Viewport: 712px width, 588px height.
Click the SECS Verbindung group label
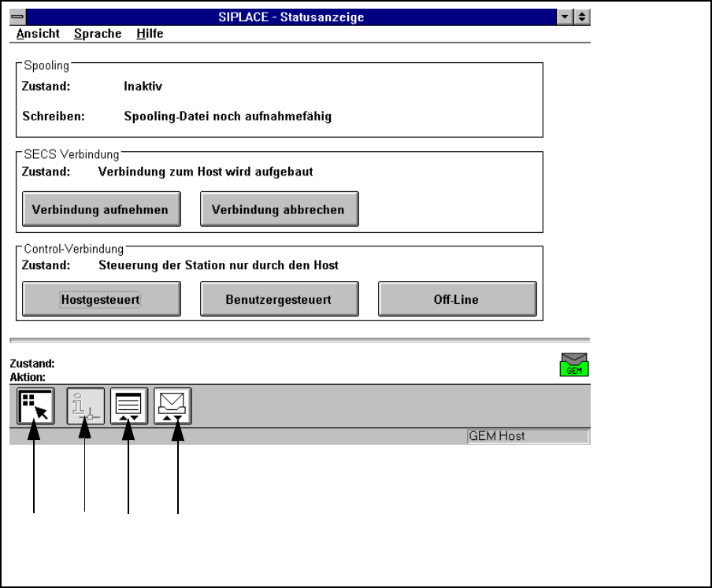[72, 154]
